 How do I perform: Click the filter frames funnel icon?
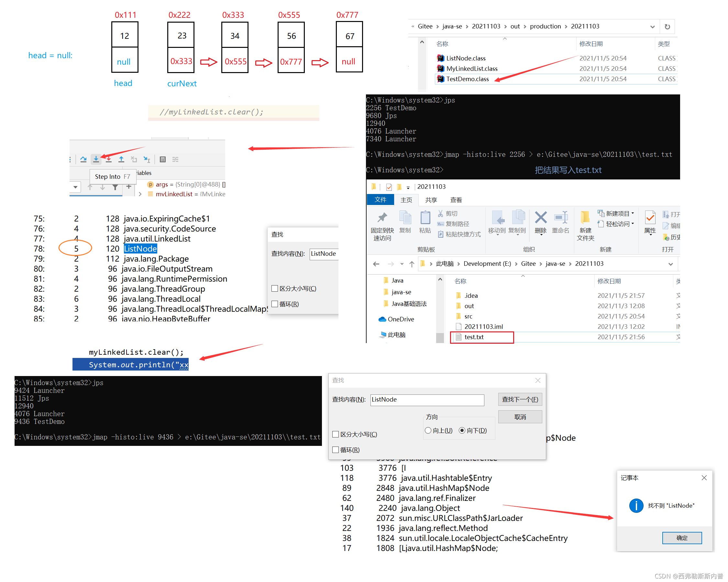pos(115,187)
